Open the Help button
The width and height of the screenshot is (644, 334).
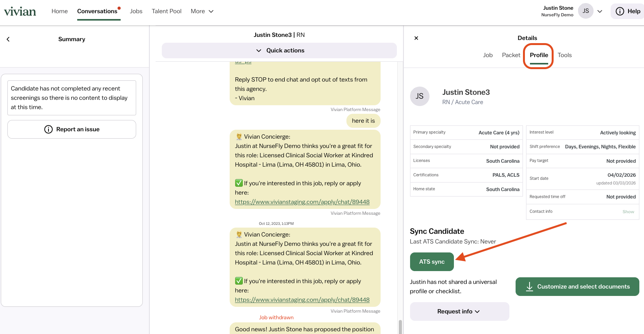coord(628,11)
